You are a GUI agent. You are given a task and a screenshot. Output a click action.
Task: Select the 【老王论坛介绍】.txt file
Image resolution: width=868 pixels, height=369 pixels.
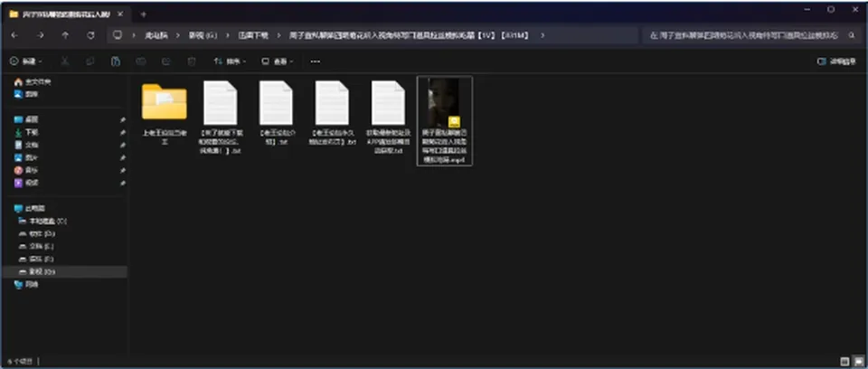pos(277,114)
